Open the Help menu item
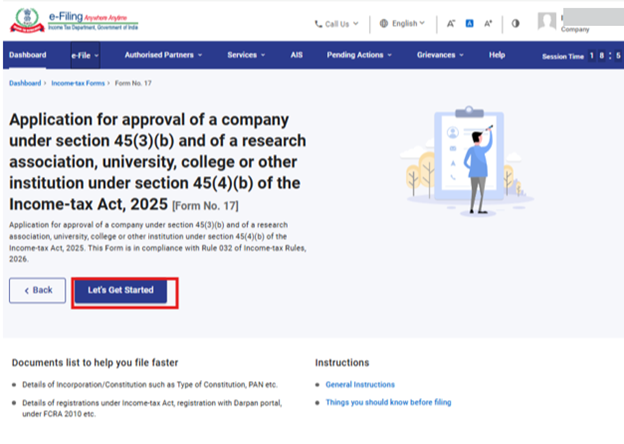 (x=497, y=55)
